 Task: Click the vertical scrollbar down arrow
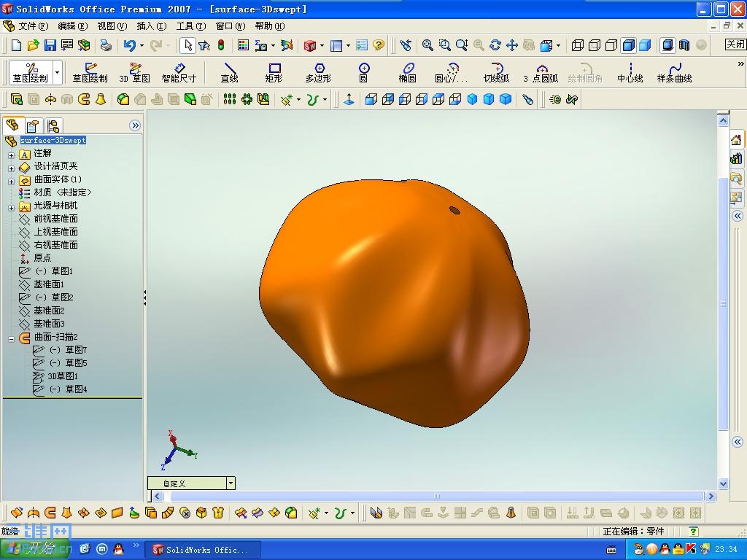pyautogui.click(x=723, y=483)
